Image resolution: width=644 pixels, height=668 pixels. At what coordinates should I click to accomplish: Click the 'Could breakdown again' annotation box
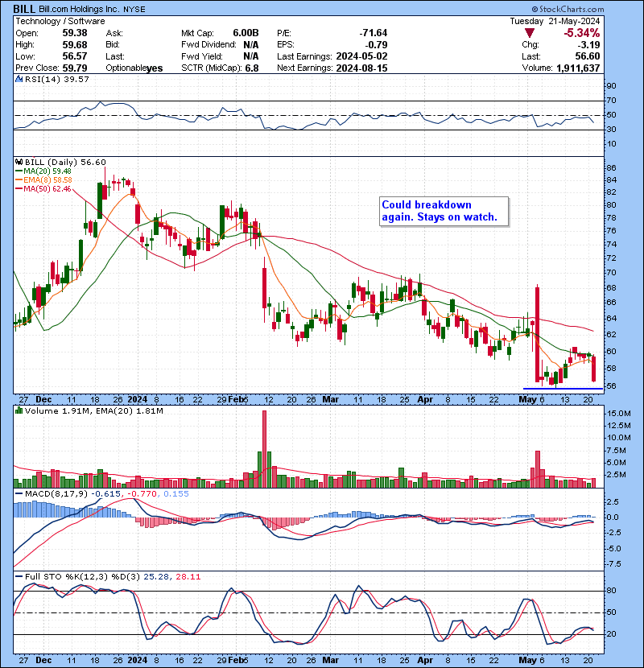point(444,212)
